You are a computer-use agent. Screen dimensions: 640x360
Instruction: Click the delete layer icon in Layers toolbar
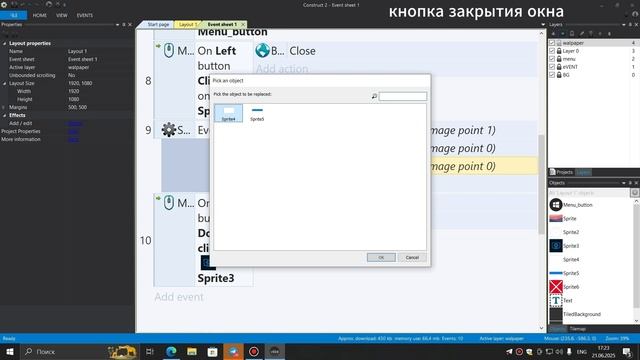(x=591, y=33)
